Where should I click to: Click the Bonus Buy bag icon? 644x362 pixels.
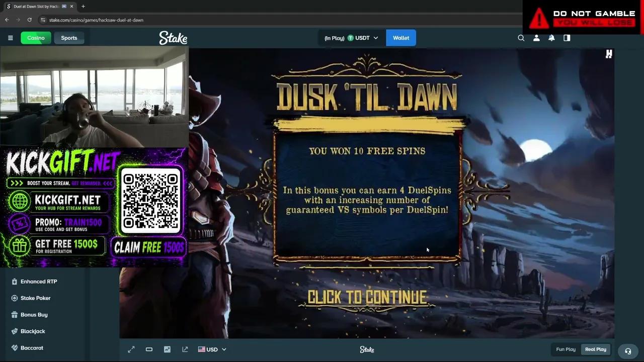point(15,315)
